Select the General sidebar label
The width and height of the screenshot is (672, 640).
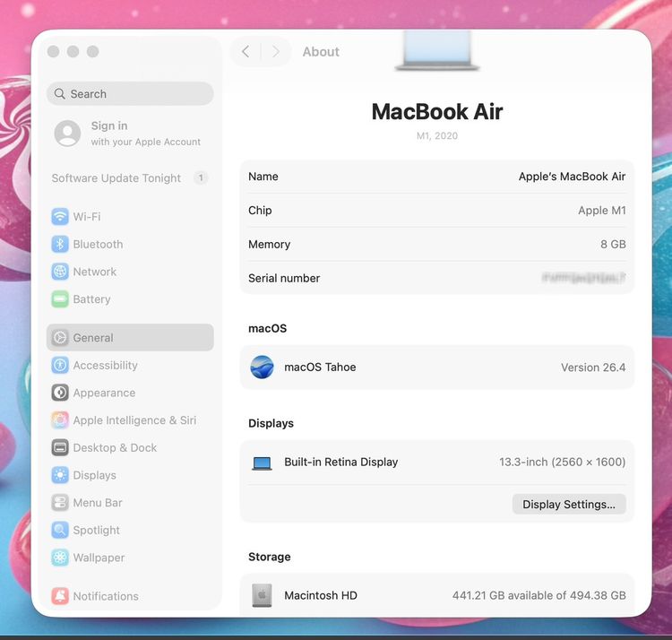pyautogui.click(x=93, y=337)
